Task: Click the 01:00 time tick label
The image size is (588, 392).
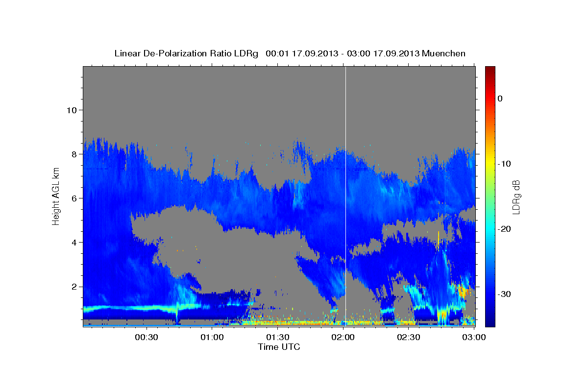Action: [213, 338]
